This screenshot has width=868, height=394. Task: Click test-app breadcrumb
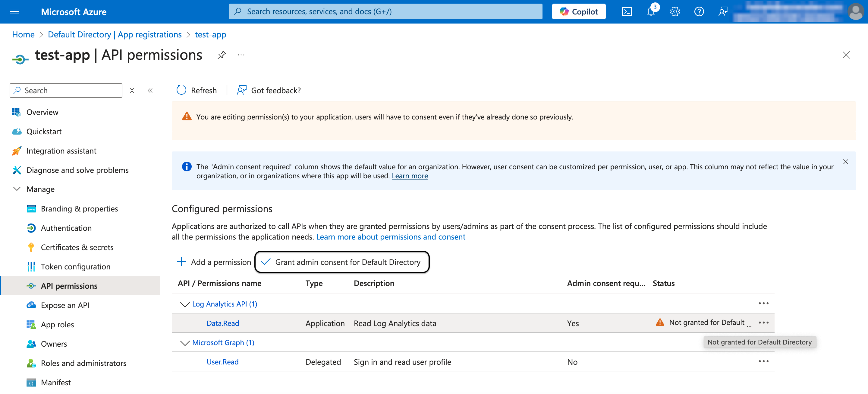click(x=210, y=34)
